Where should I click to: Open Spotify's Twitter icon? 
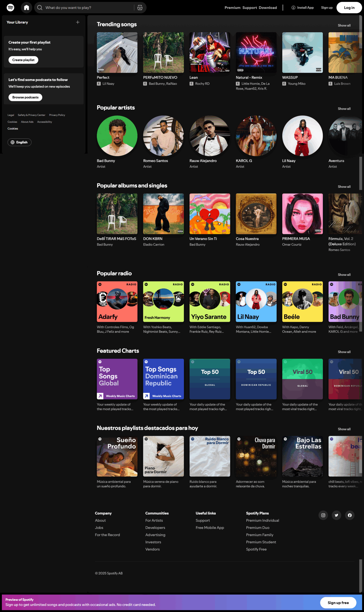(336, 515)
